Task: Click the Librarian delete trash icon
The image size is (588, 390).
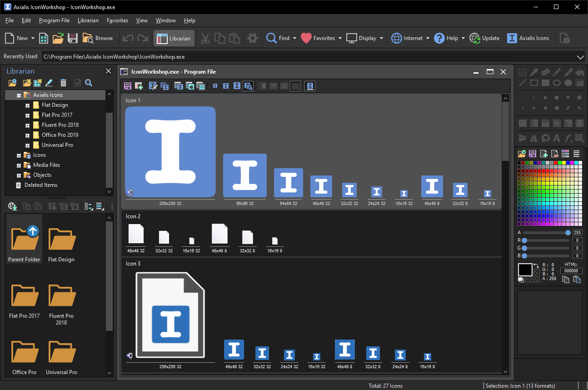Action: click(64, 83)
